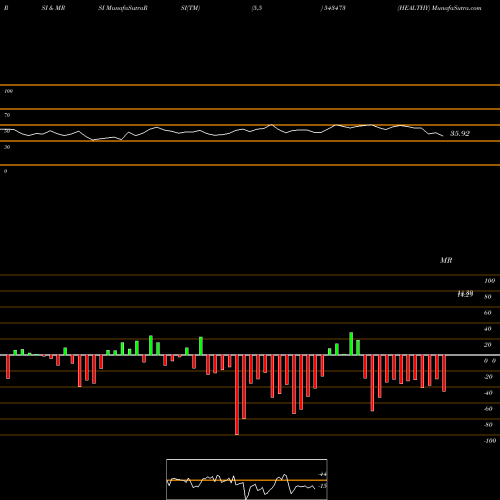Click the ')543473' code in the header

(333, 8)
